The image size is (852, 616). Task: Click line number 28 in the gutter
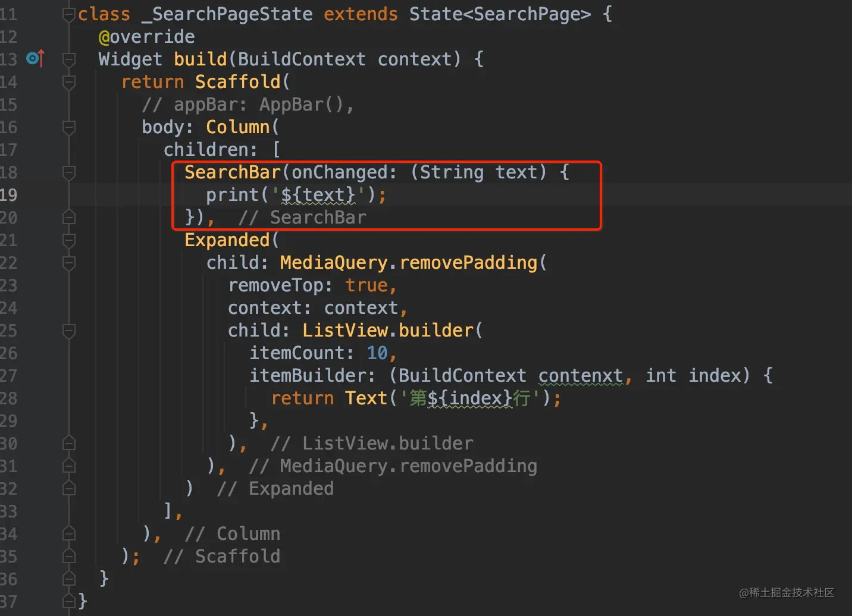tap(8, 398)
